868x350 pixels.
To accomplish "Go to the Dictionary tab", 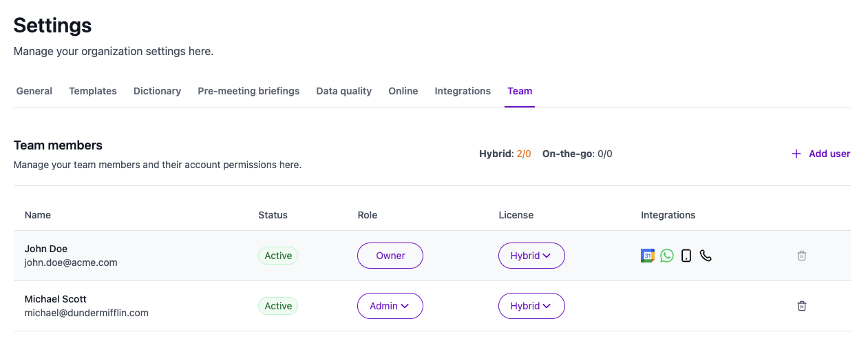I will pos(157,91).
